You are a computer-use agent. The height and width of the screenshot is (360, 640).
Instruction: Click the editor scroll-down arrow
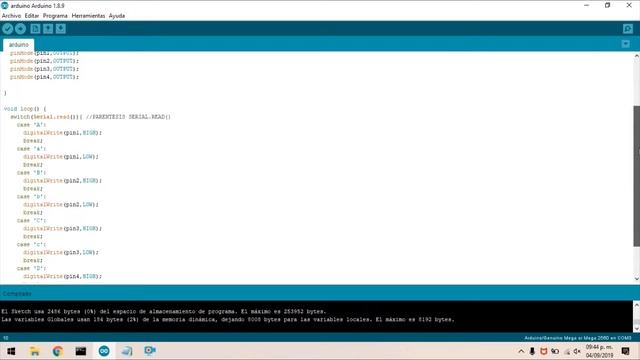pyautogui.click(x=636, y=279)
